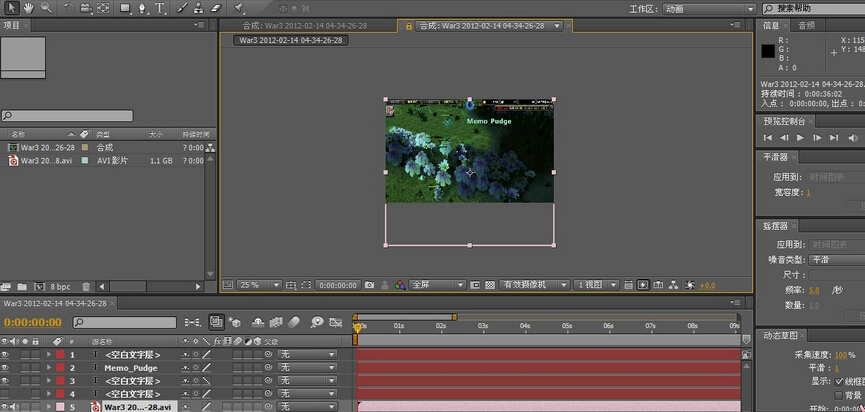Viewport: 865px width, 412px height.
Task: Select the Unified Camera tool
Action: pyautogui.click(x=86, y=8)
